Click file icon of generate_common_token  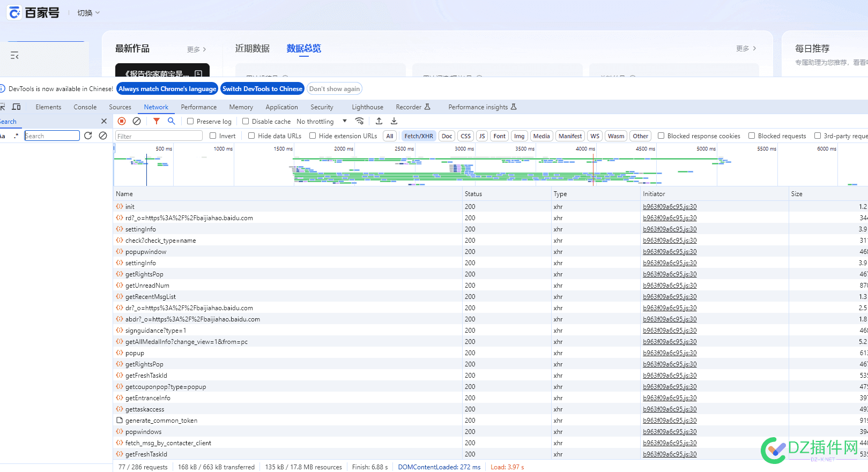coord(120,420)
